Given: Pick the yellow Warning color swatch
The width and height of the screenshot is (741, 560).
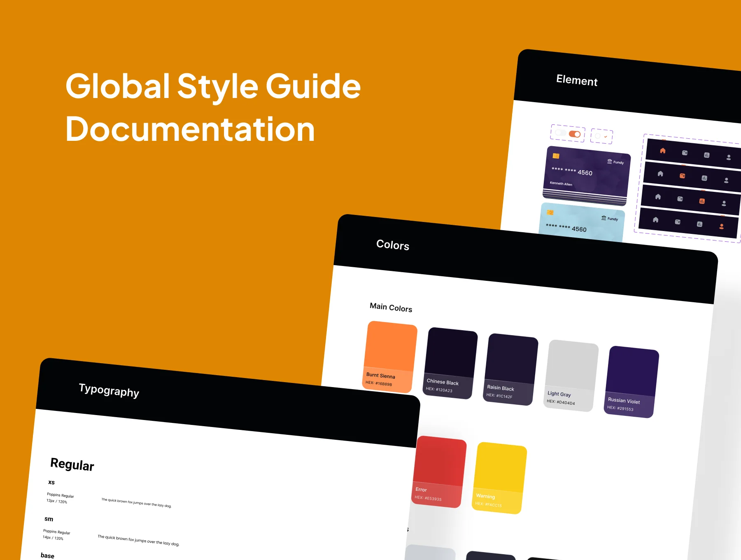Looking at the screenshot, I should [x=499, y=478].
